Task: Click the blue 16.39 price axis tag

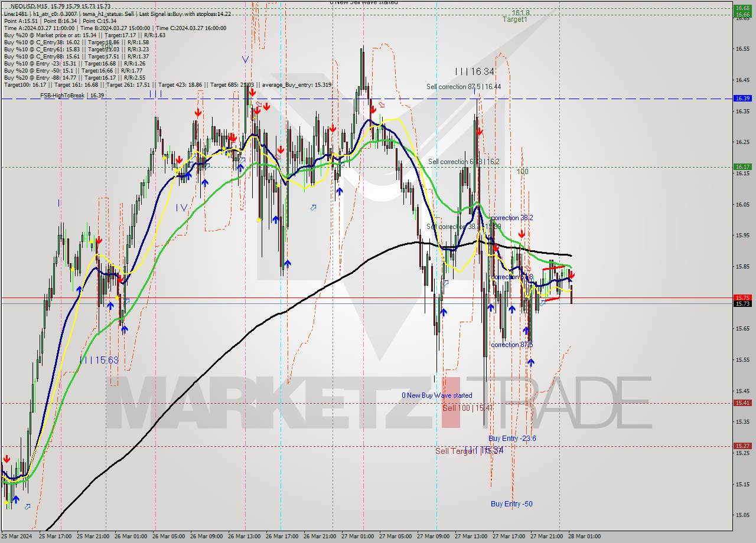Action: (742, 98)
